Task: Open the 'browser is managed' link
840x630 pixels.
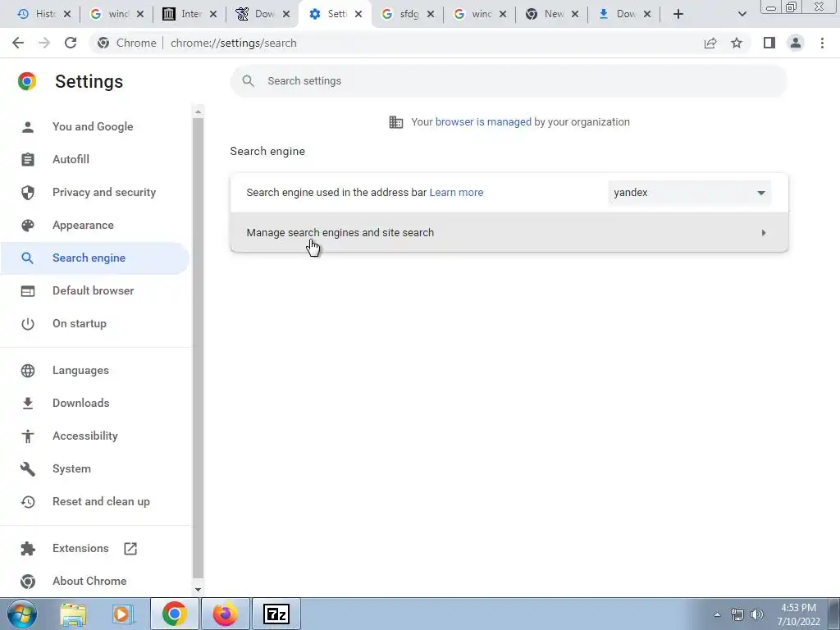Action: (482, 121)
